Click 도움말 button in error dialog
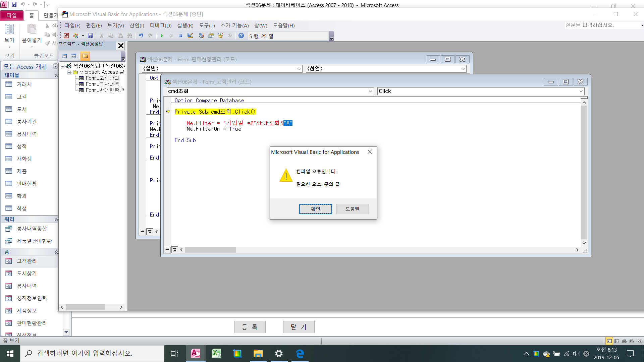 (352, 209)
